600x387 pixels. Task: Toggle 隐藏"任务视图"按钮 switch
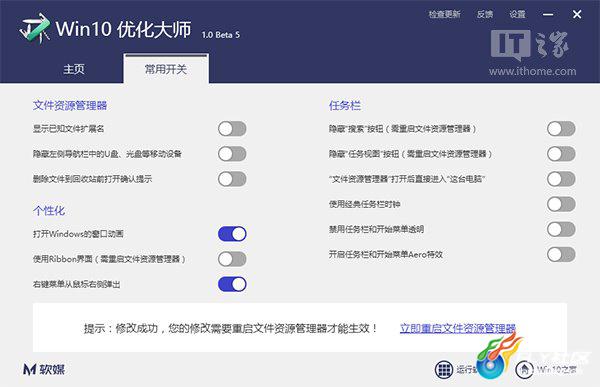561,154
